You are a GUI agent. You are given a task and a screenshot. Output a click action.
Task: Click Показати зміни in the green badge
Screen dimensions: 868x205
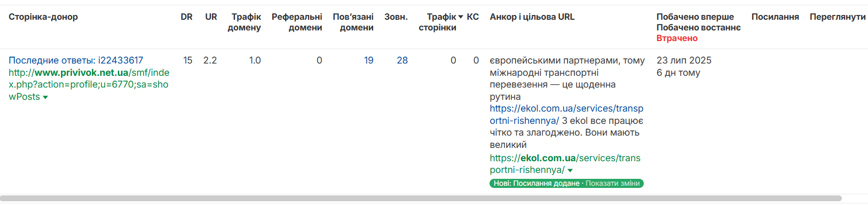coord(612,183)
